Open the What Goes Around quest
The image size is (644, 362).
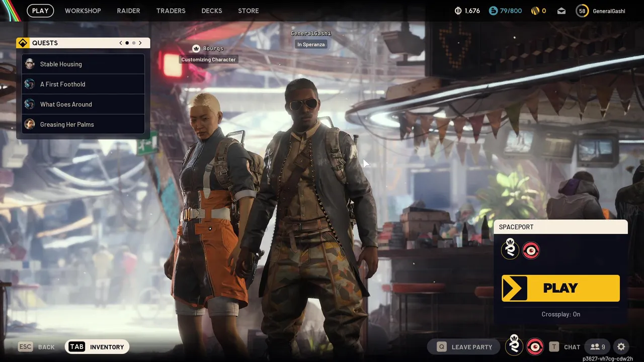coord(83,104)
